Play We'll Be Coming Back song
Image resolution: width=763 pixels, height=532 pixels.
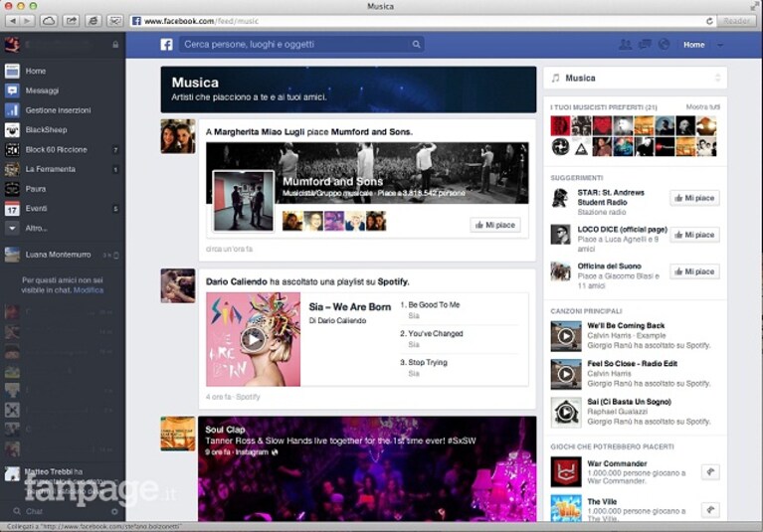pos(566,336)
